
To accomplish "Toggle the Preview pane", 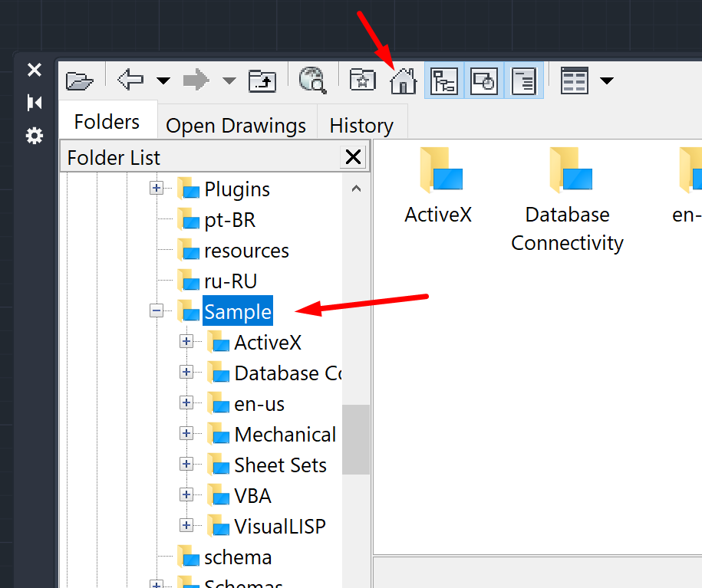I will click(x=483, y=80).
